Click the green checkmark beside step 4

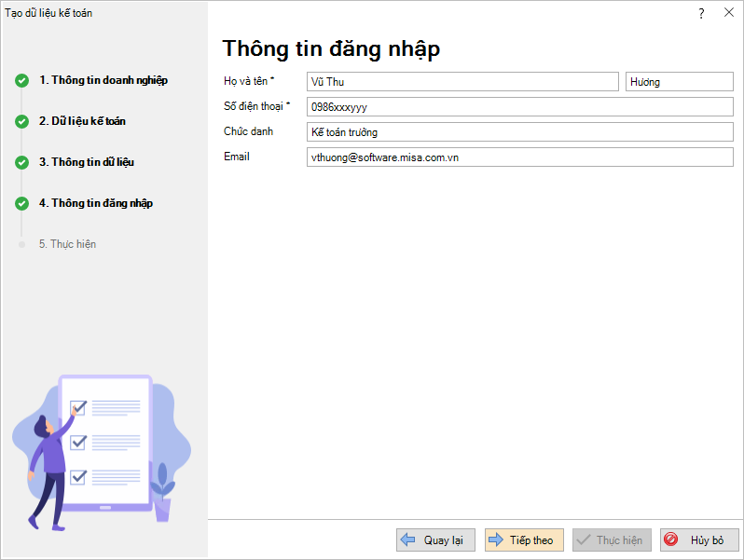[x=21, y=203]
